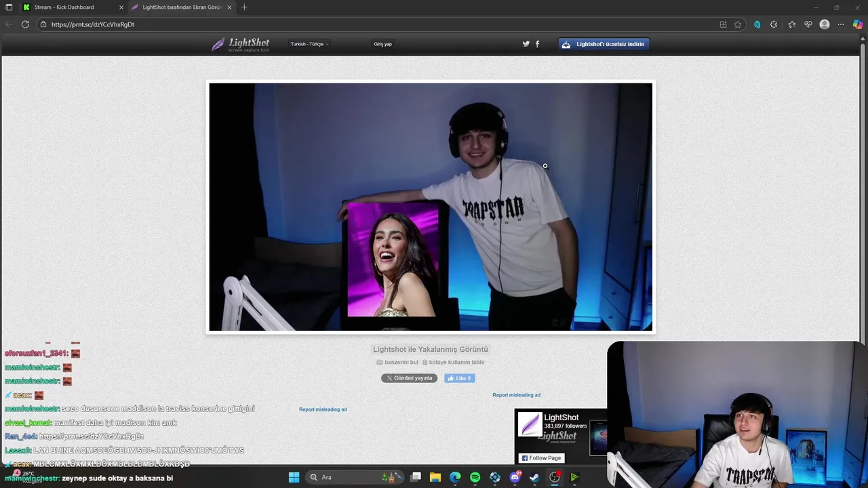Open the Windows Start menu
868x488 pixels.
(x=294, y=477)
